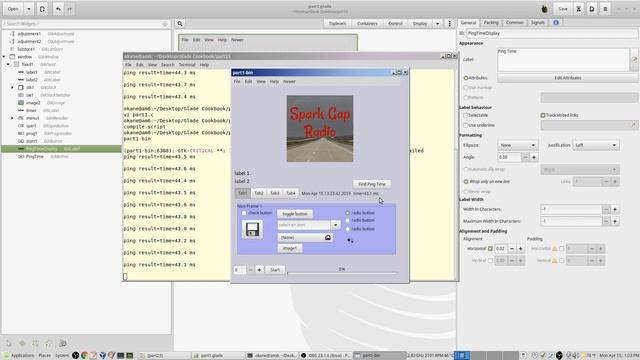
Task: Open the (None) file chooser button
Action: pos(305,238)
